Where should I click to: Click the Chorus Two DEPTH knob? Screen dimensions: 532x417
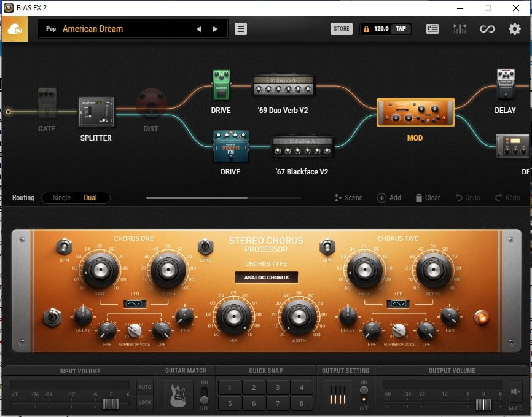pyautogui.click(x=434, y=270)
